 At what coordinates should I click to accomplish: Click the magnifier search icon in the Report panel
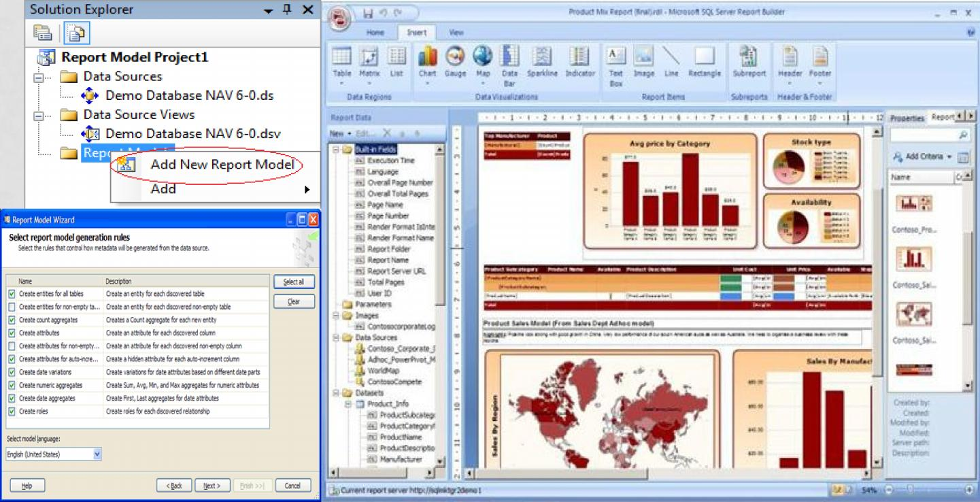coord(963,136)
